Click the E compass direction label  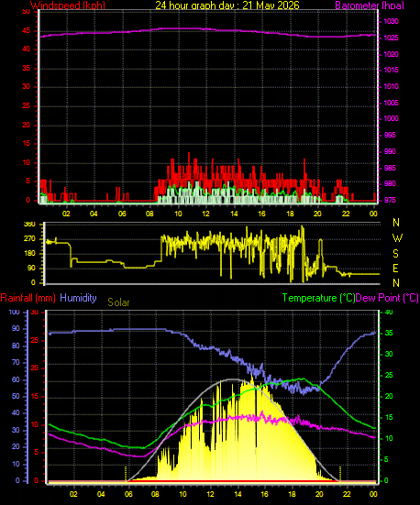395,268
